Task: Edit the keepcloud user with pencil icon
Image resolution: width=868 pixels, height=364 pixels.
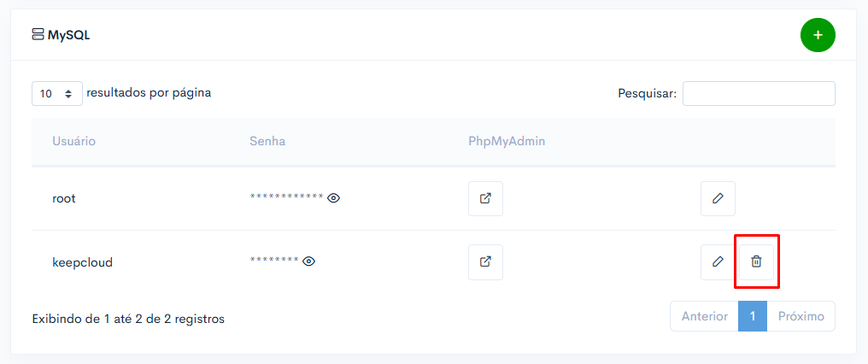Action: click(x=718, y=262)
